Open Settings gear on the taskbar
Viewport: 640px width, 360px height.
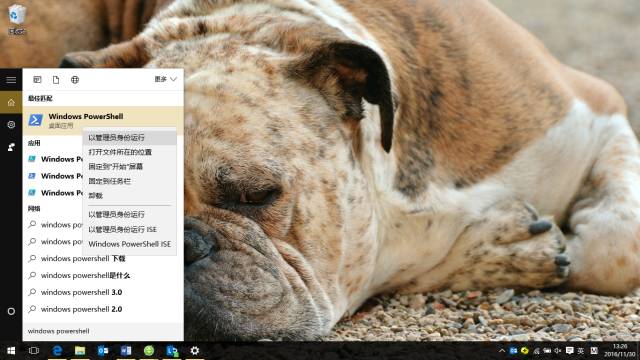(195, 351)
